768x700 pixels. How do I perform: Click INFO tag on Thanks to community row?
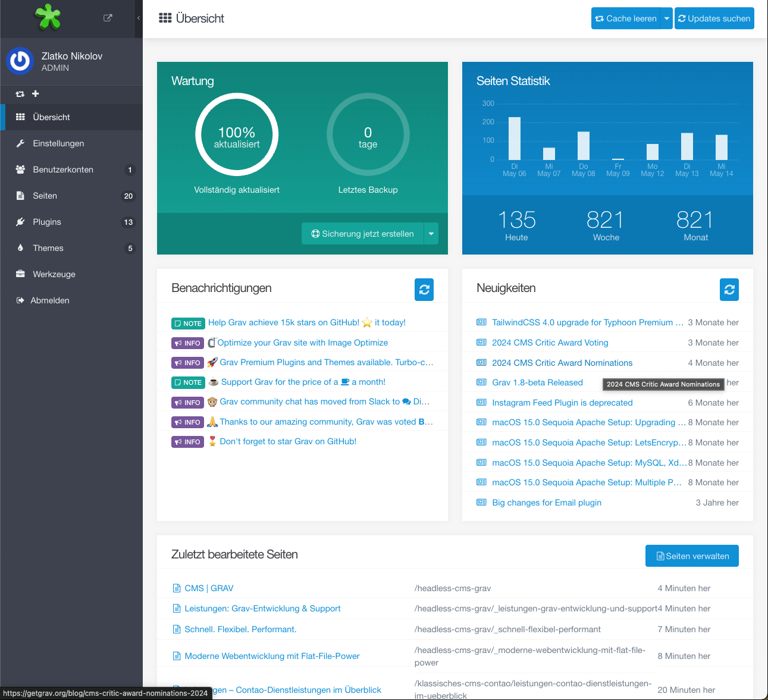pyautogui.click(x=188, y=422)
